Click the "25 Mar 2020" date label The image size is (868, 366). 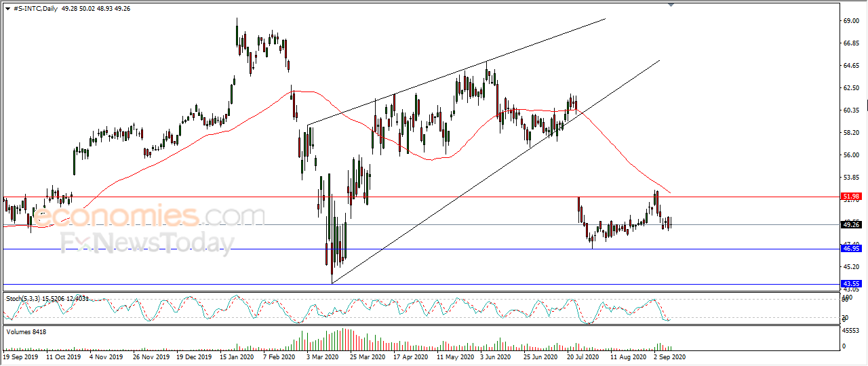pos(368,356)
